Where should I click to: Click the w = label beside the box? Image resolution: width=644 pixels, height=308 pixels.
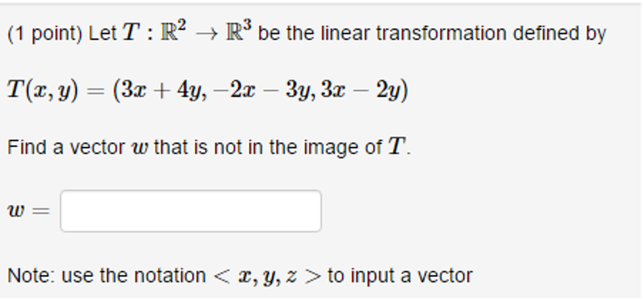(28, 211)
